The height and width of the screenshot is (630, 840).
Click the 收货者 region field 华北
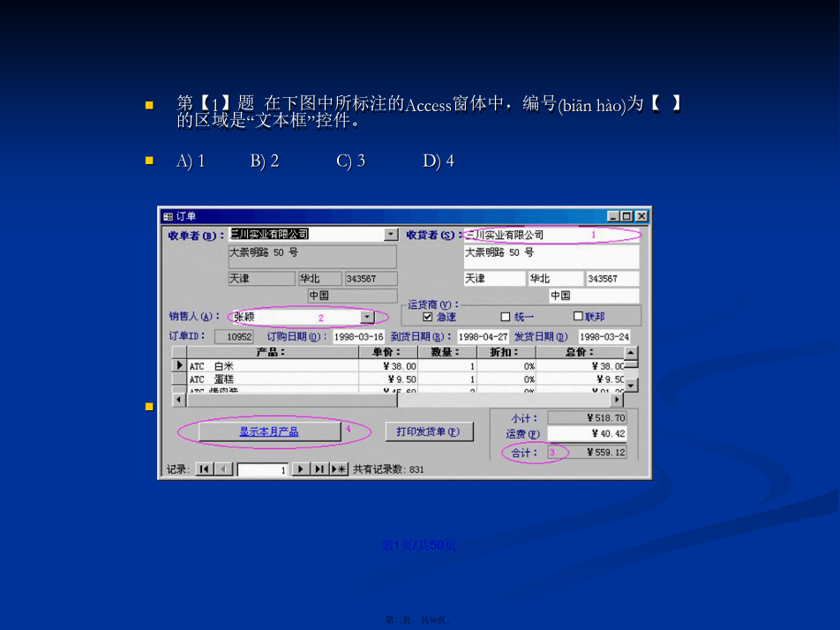(556, 279)
